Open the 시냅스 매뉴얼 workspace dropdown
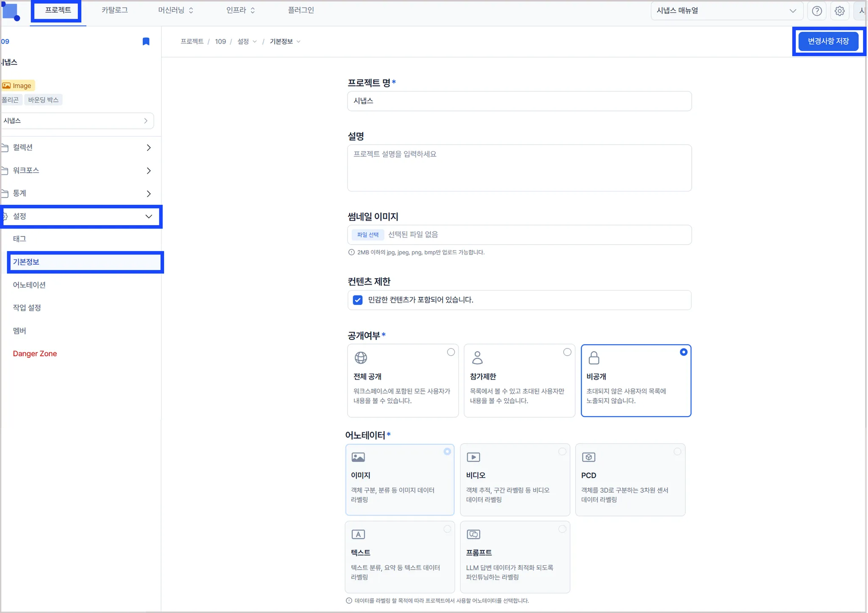This screenshot has height=613, width=868. [x=726, y=11]
